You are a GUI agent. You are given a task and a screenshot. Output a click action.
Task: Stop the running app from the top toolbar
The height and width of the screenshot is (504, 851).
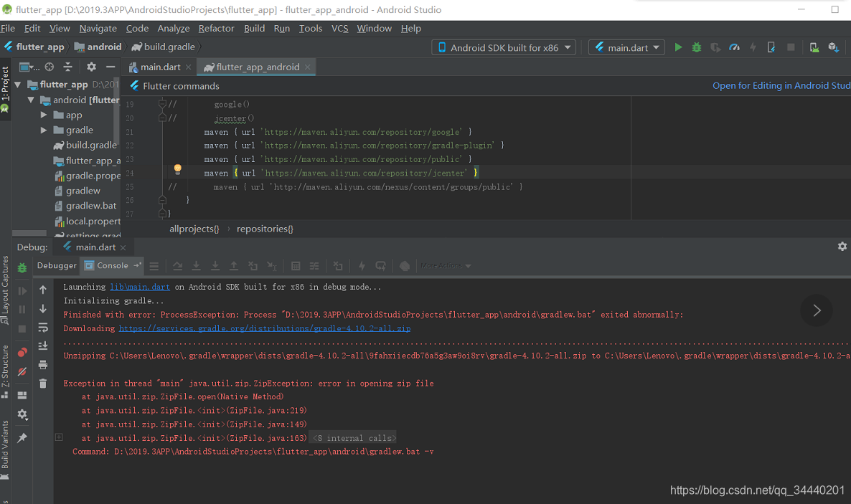[x=791, y=47]
